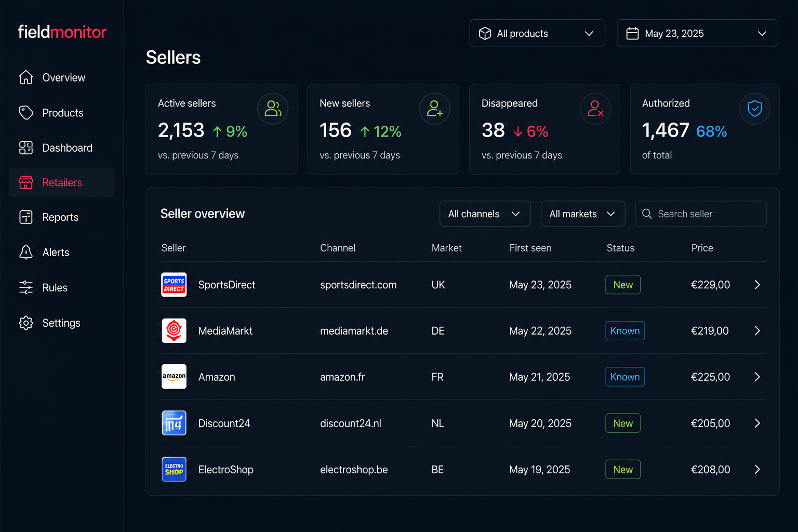The width and height of the screenshot is (798, 532).
Task: Click the May 21, 2025 first seen date
Action: click(540, 377)
